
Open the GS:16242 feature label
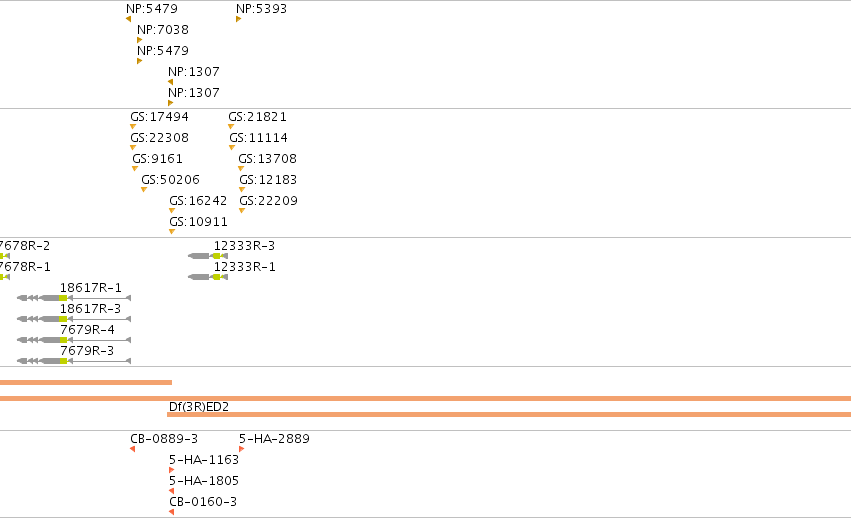198,201
